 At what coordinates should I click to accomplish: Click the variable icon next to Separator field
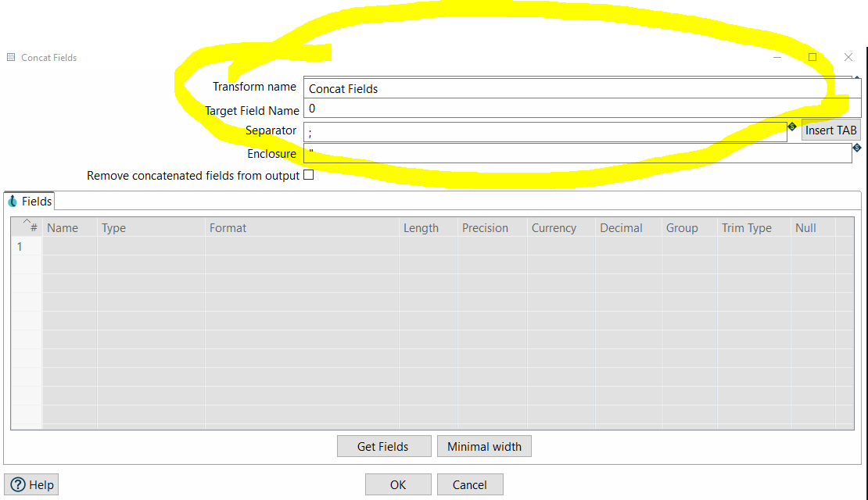pos(792,127)
